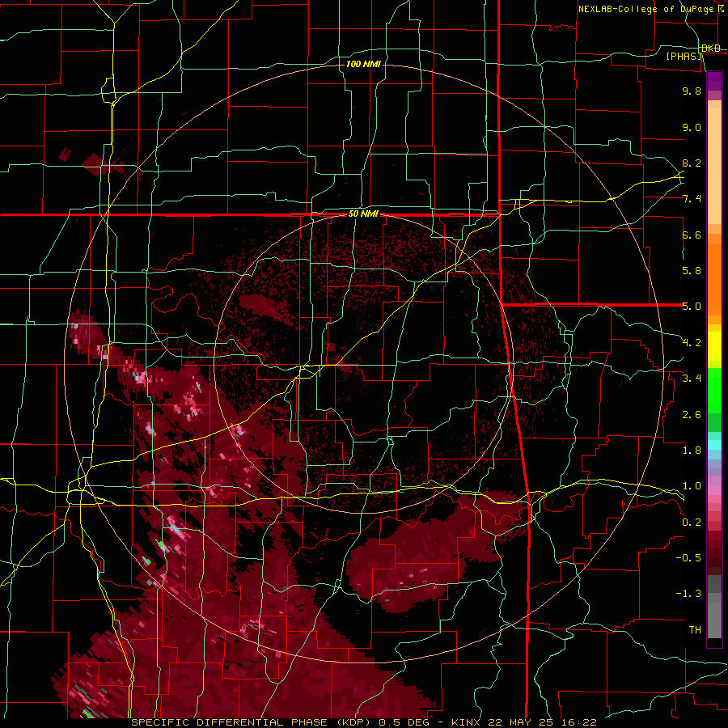Select the 5.0 scale value

(x=692, y=307)
